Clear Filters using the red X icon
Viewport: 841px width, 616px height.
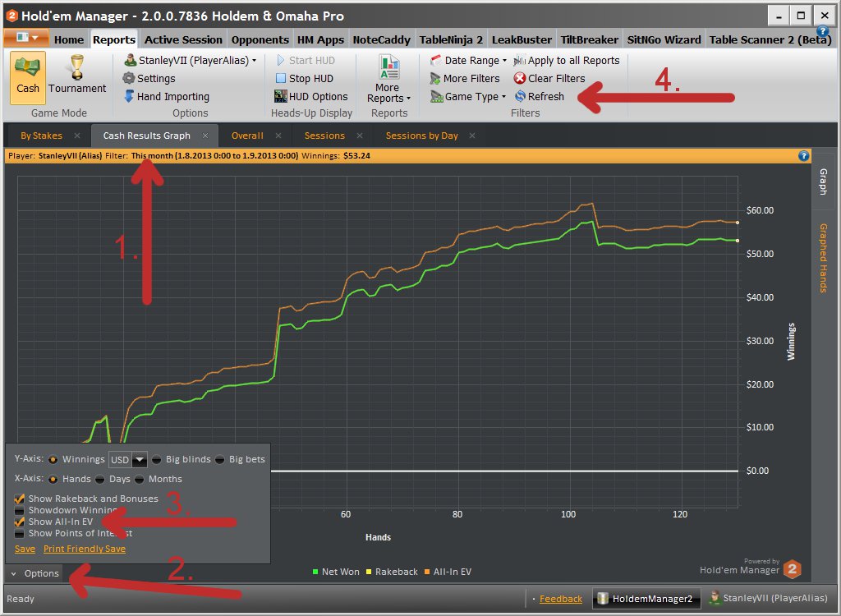coord(520,78)
